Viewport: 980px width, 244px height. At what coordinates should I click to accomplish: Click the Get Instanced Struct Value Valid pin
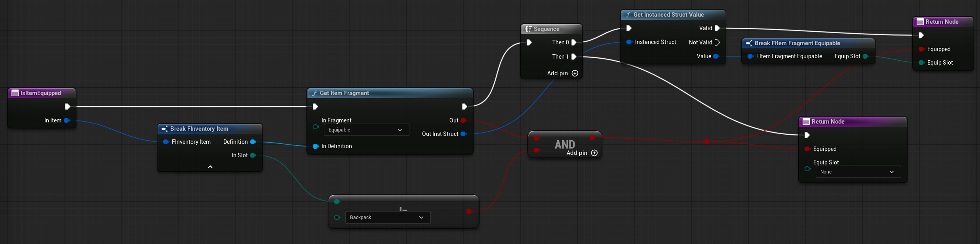coord(717,28)
